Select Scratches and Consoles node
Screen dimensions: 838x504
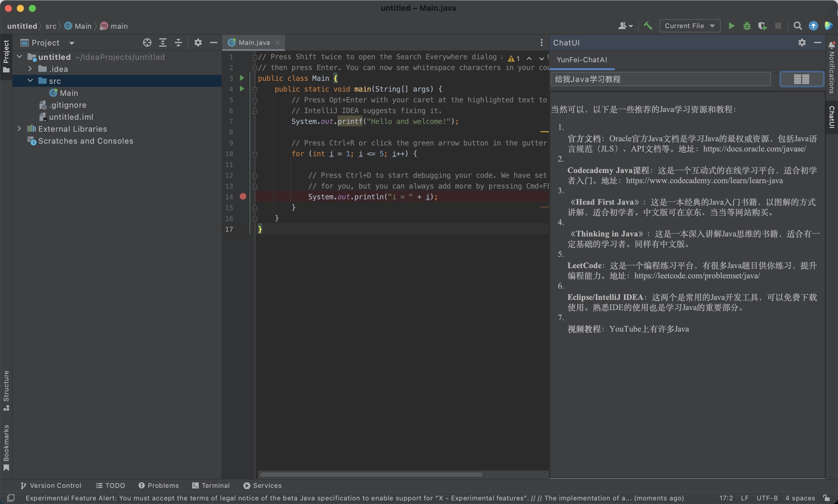[80, 141]
